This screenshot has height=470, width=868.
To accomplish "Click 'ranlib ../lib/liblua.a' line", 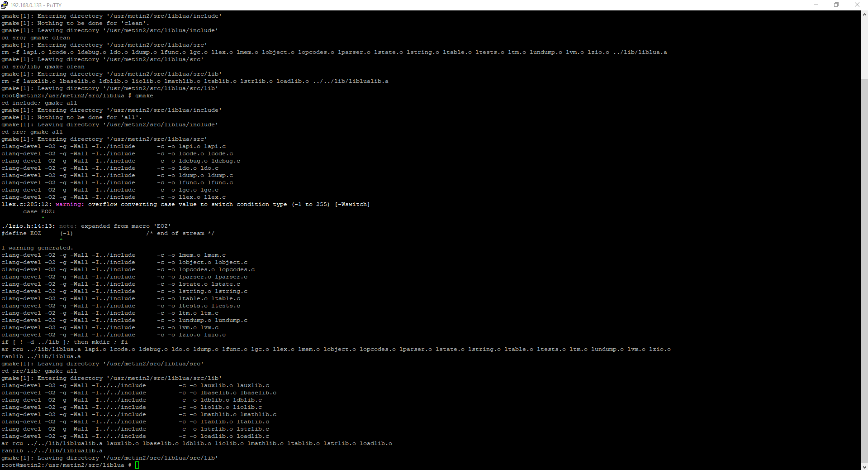I will [x=41, y=356].
